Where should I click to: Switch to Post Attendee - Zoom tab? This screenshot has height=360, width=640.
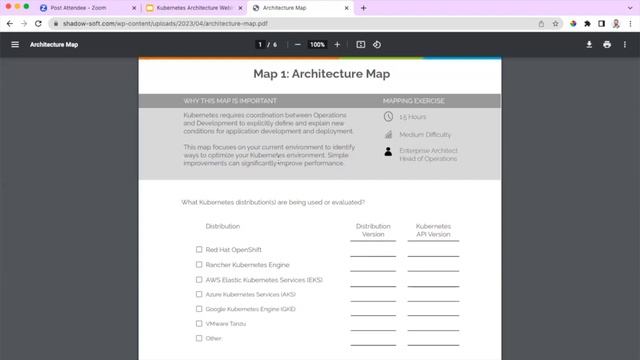click(x=88, y=8)
